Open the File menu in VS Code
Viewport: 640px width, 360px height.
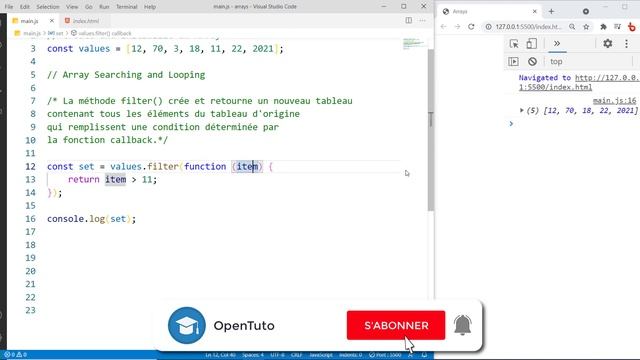pos(9,7)
